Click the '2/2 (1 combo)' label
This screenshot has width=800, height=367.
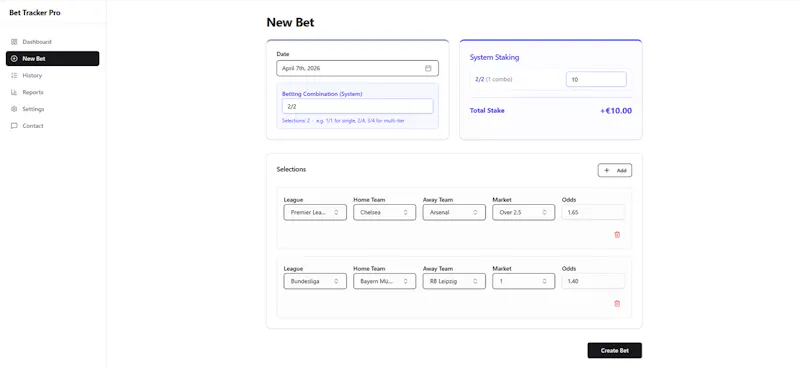493,79
